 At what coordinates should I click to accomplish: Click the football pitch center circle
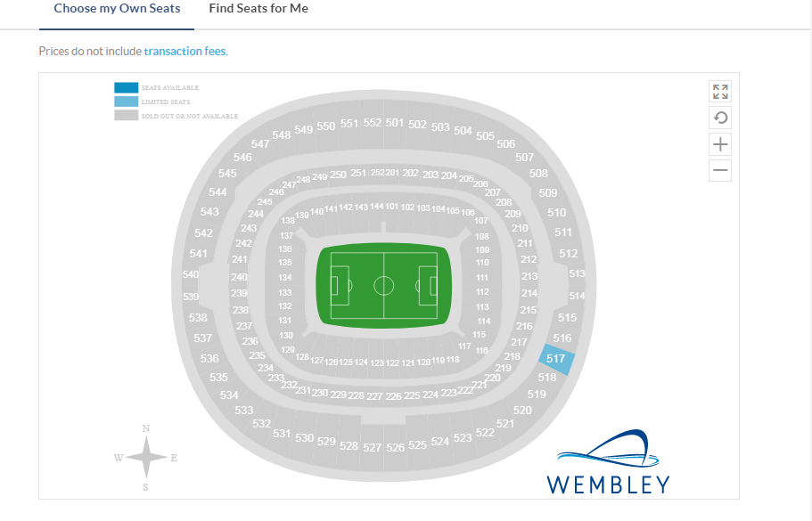coord(383,286)
